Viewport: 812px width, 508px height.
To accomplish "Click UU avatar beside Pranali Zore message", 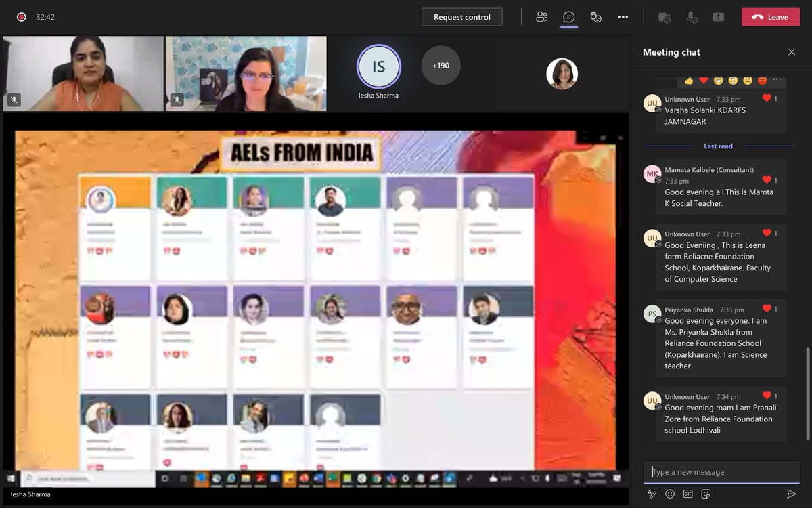I will coord(652,401).
